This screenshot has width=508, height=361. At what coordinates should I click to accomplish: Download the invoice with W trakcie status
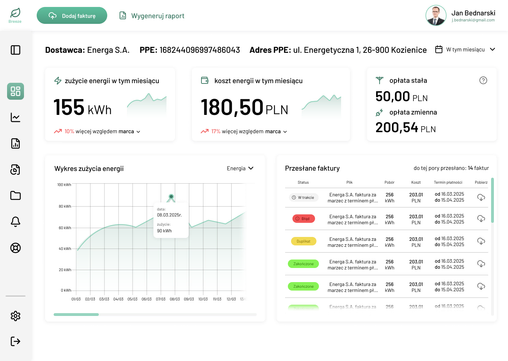click(481, 197)
